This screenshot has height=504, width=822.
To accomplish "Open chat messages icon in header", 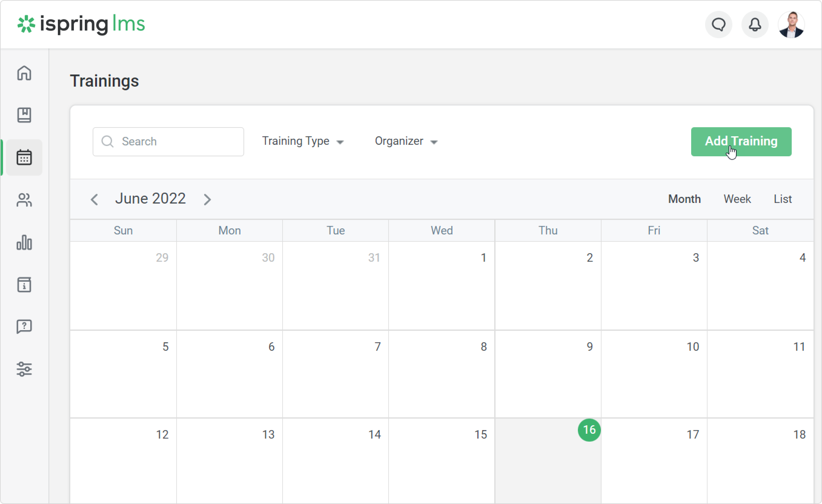I will [718, 25].
